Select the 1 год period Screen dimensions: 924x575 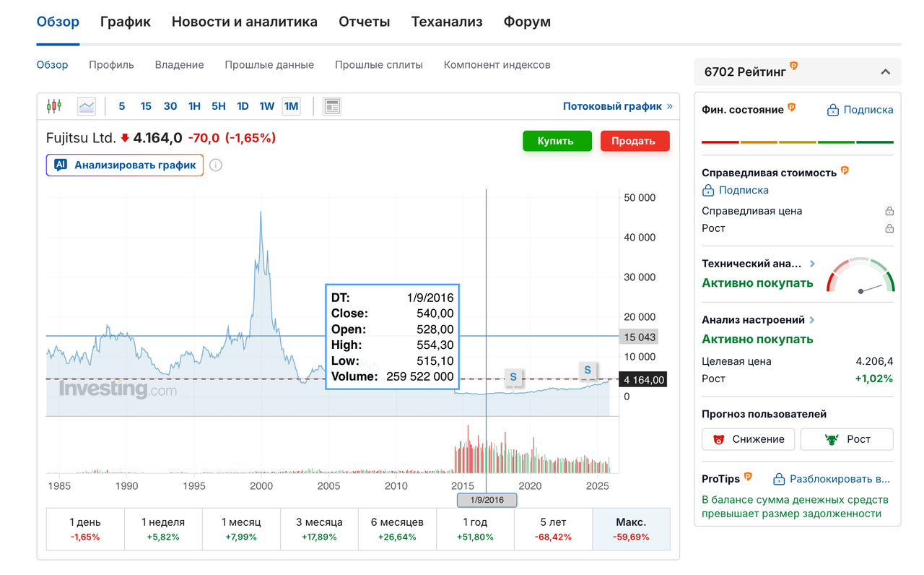click(475, 529)
